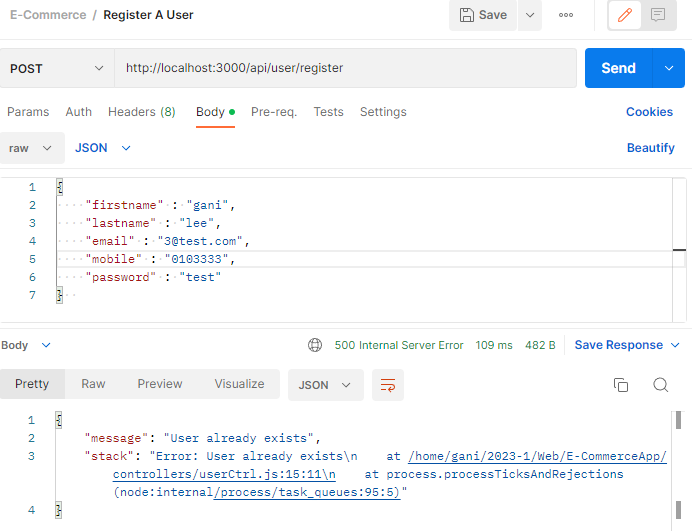Open the /process/task_queues:95:5 link
The height and width of the screenshot is (531, 692).
pyautogui.click(x=307, y=493)
